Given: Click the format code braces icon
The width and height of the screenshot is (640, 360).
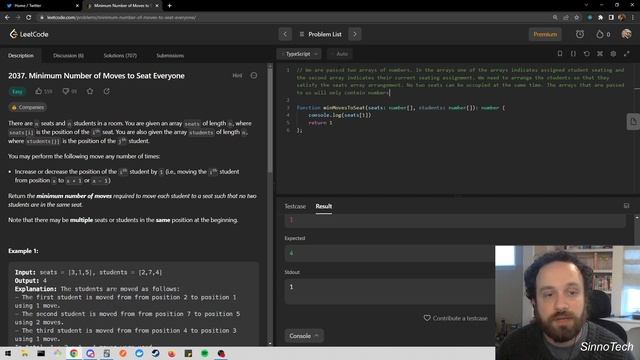Looking at the screenshot, I should point(573,54).
